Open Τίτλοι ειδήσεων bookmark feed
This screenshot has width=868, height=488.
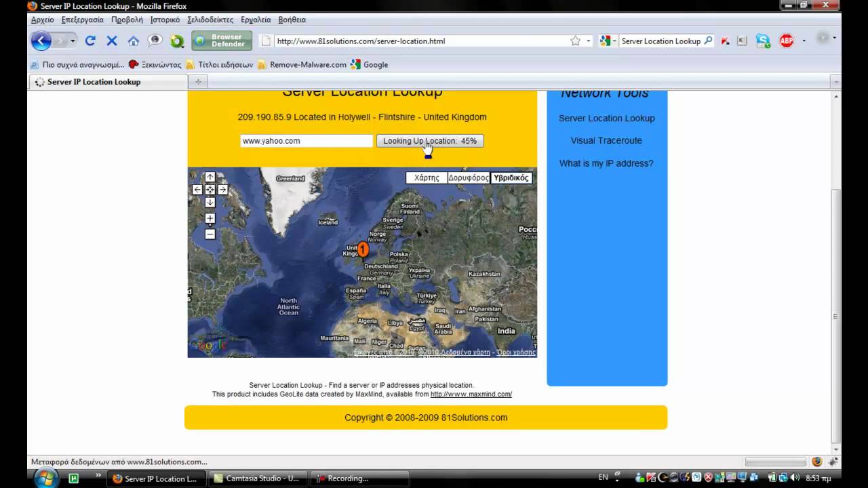coord(220,65)
